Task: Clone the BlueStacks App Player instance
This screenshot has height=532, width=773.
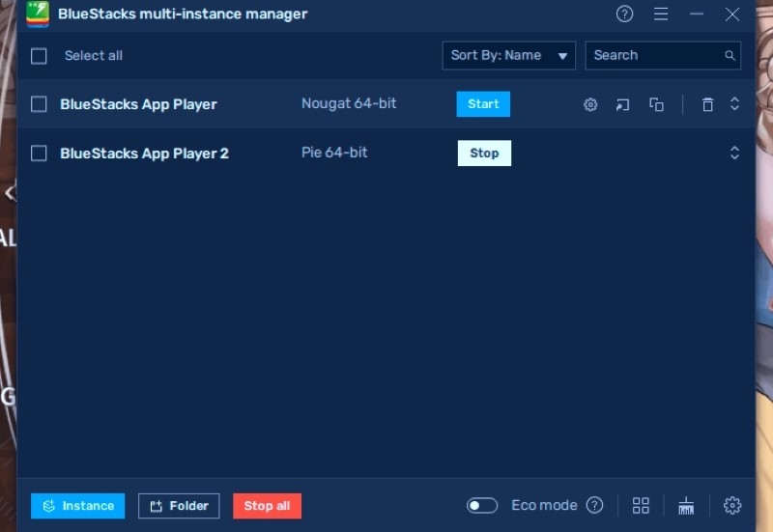Action: (656, 104)
